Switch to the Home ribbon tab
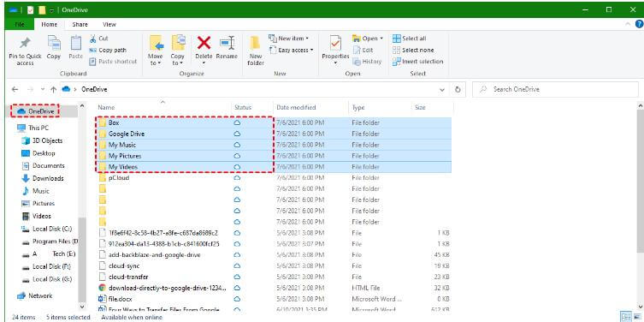 tap(50, 24)
